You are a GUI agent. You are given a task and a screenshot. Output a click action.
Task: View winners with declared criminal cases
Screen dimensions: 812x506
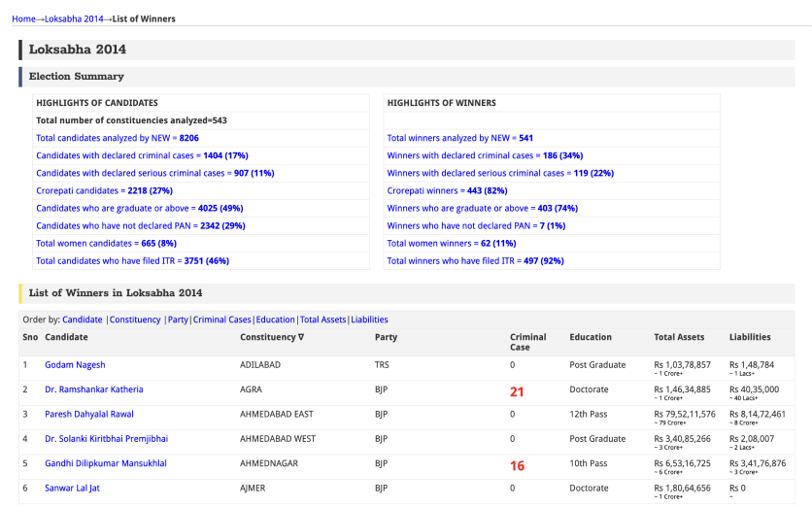[485, 155]
